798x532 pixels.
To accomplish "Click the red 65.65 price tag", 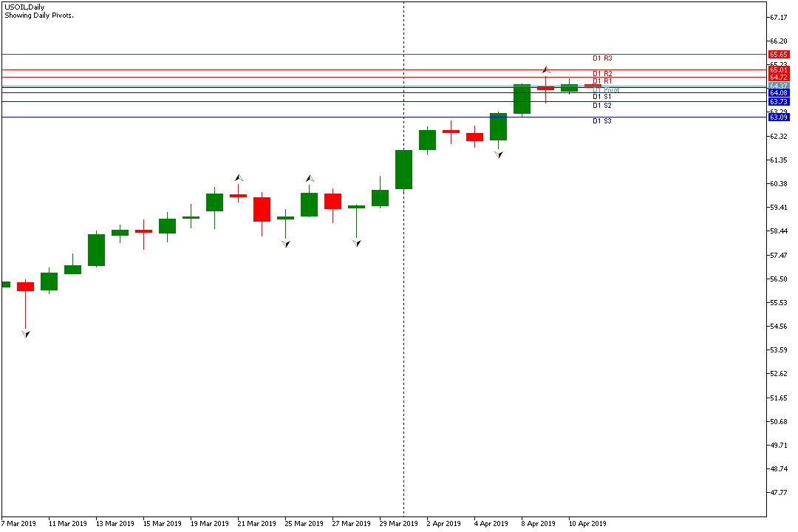I will [778, 55].
